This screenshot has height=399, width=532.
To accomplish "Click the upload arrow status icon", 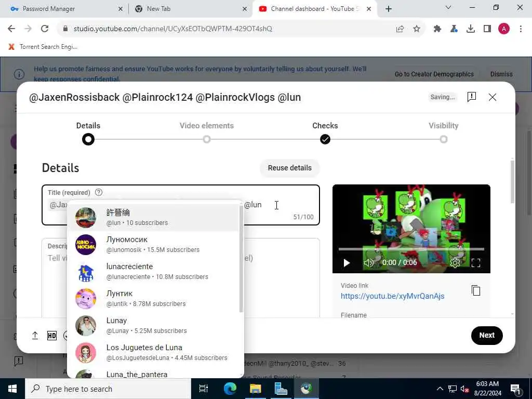I will tap(35, 336).
